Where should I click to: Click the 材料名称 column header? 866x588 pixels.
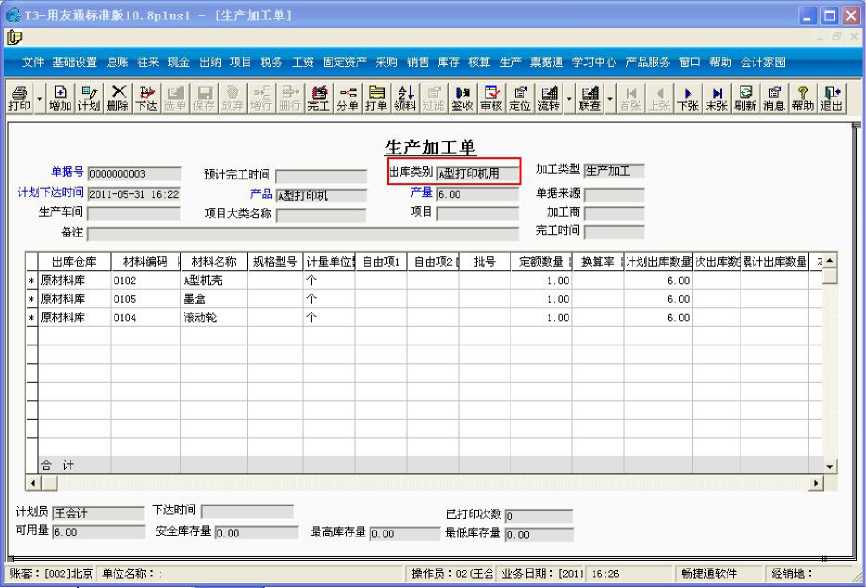(x=214, y=262)
